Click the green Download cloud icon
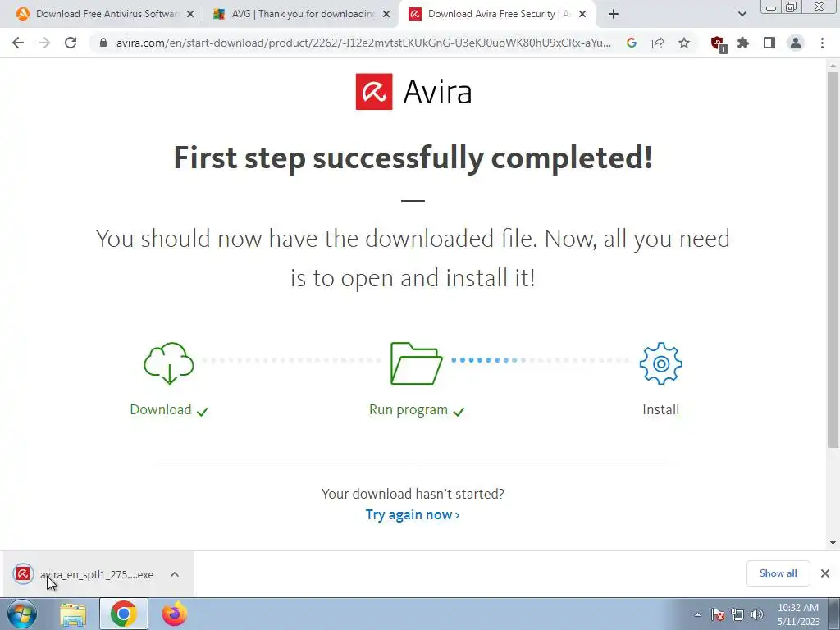 click(169, 363)
